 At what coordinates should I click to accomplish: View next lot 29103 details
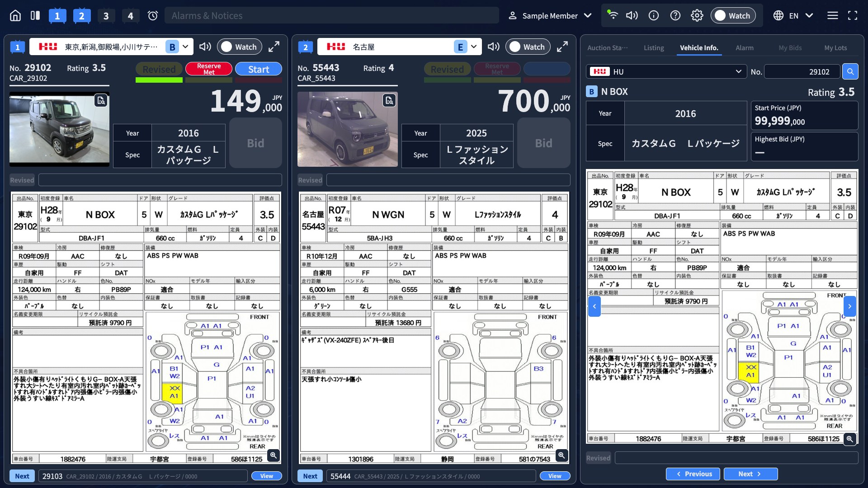267,476
